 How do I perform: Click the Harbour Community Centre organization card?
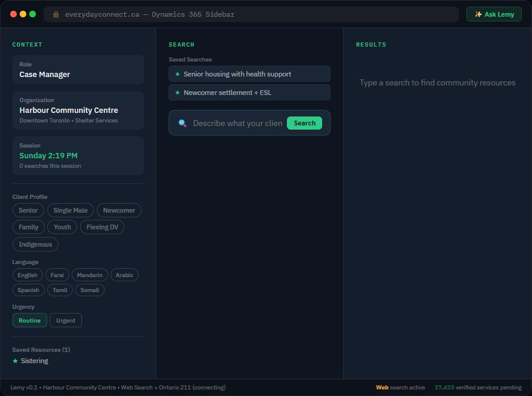[78, 110]
